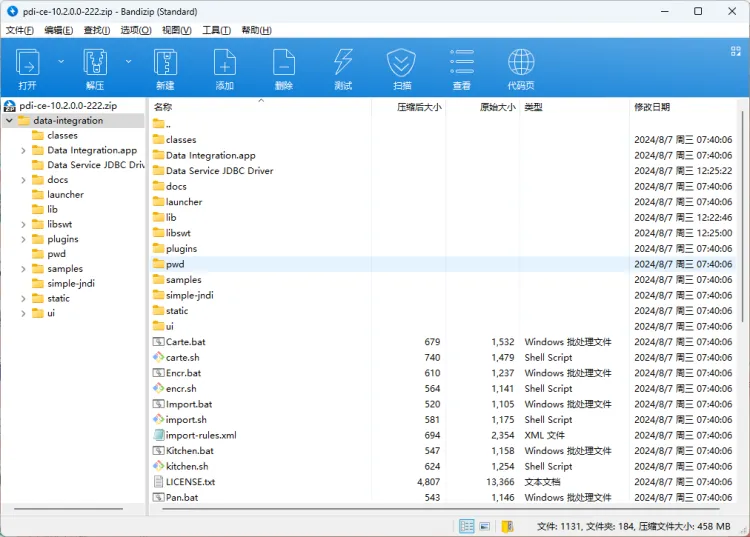750x537 pixels.
Task: Click the 代码页 (Code page) globe icon
Action: click(521, 62)
